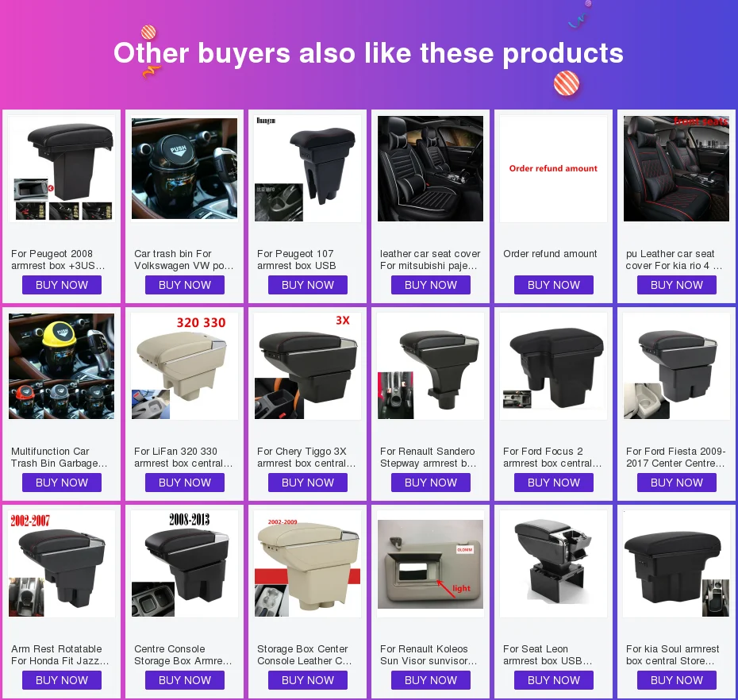This screenshot has width=738, height=700.
Task: Click BUY NOW under Volkswagen car trash bin
Action: point(184,285)
